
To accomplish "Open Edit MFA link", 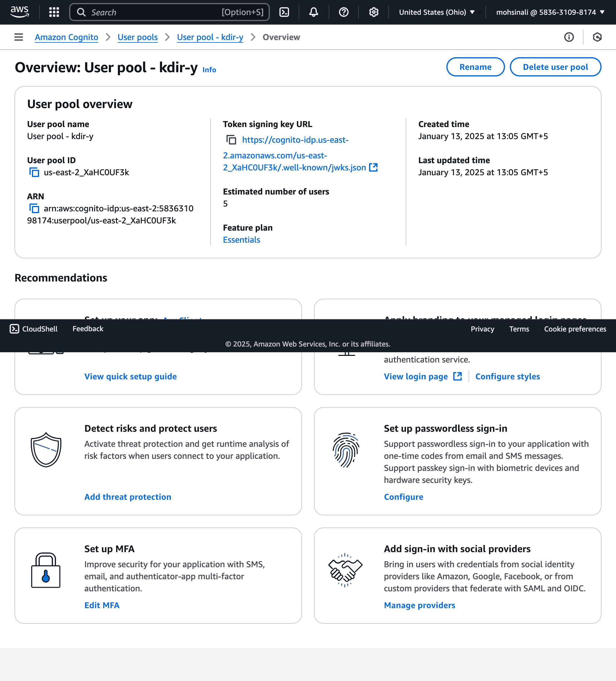I will (102, 605).
